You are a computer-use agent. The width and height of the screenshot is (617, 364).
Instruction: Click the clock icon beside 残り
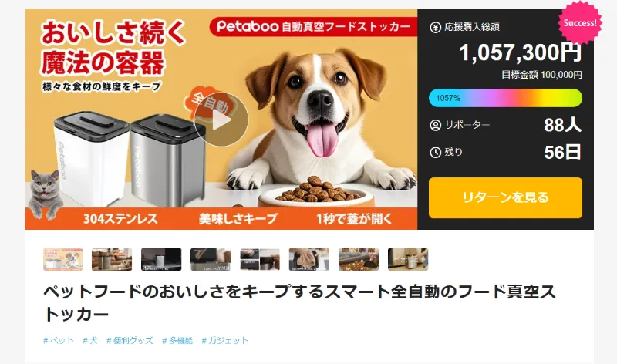coord(435,152)
